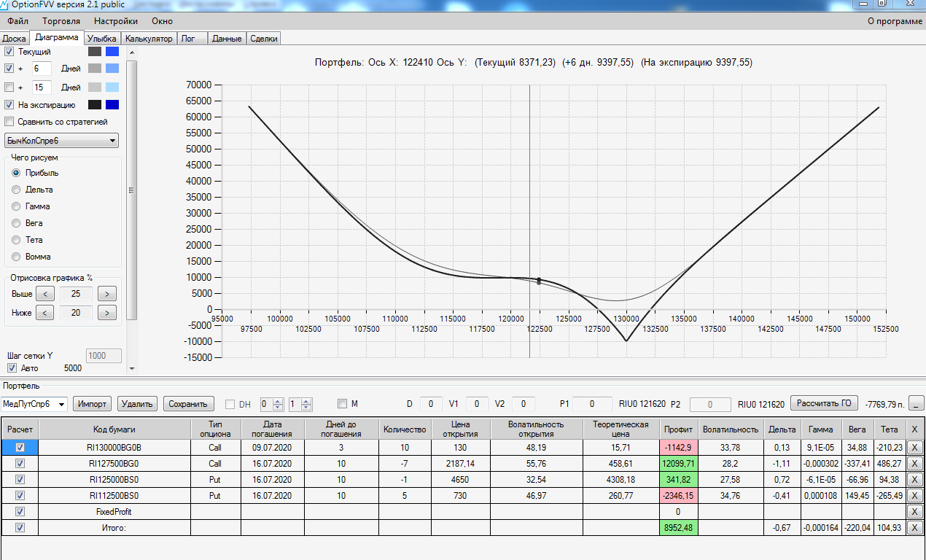This screenshot has height=560, width=926.
Task: Open the МедПутСпр6 portfolio dropdown
Action: (x=34, y=404)
